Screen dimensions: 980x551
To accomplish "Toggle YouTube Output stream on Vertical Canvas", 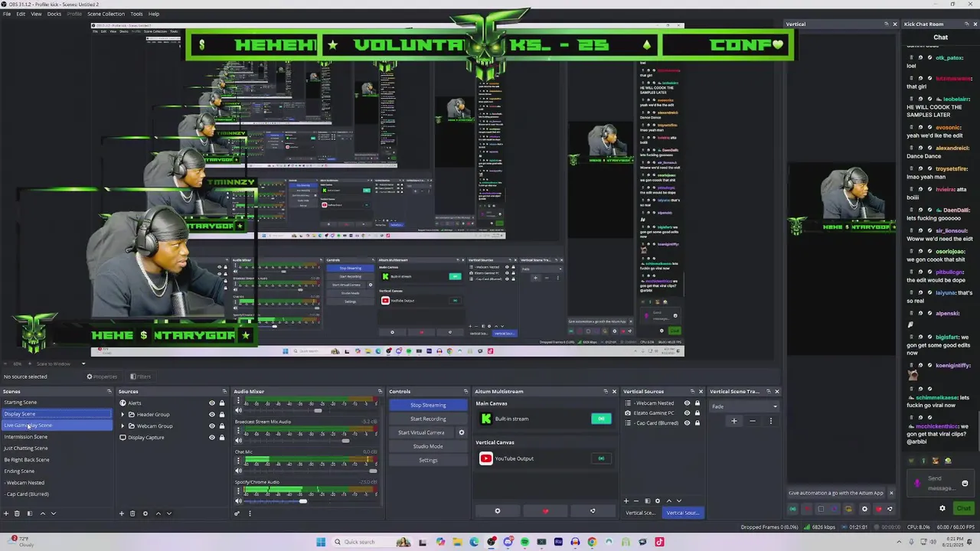I will [601, 458].
